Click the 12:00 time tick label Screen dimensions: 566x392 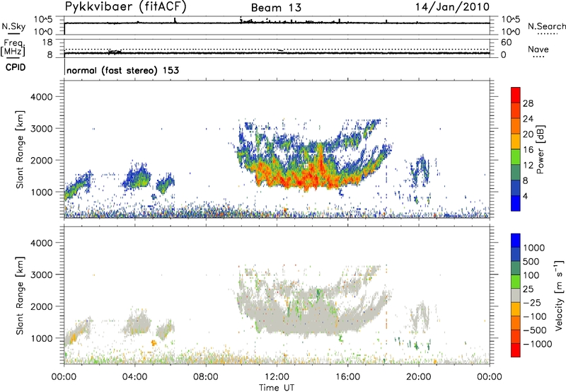(x=277, y=377)
